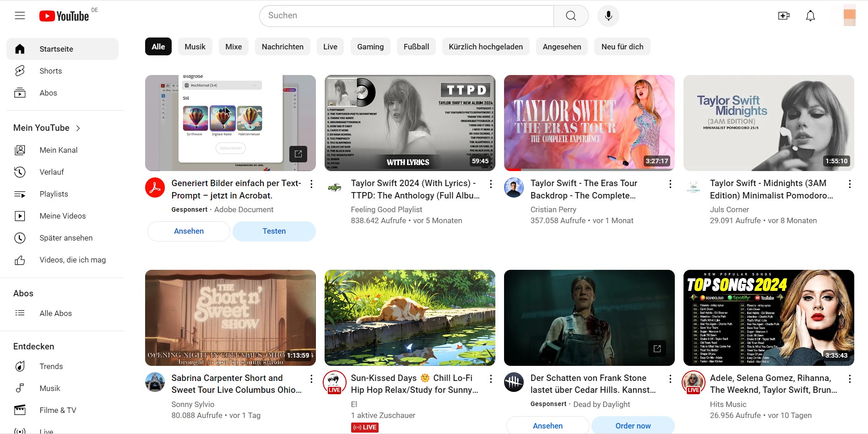Screen dimensions: 868x434
Task: Play The Eras Tour thumbnail
Action: point(589,123)
